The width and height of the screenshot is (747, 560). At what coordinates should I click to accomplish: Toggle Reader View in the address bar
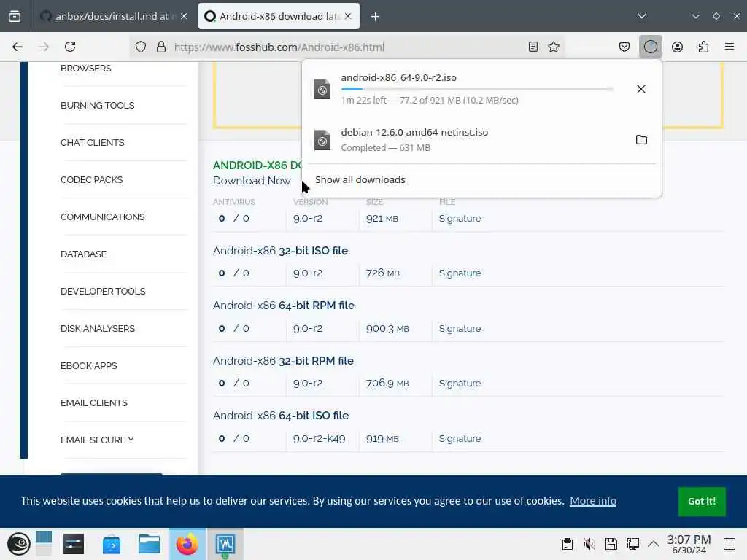[533, 47]
